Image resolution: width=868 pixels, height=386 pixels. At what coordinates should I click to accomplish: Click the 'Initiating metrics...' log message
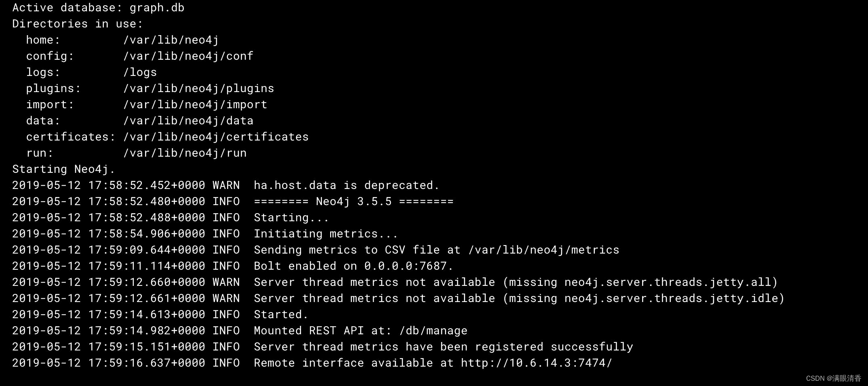326,234
